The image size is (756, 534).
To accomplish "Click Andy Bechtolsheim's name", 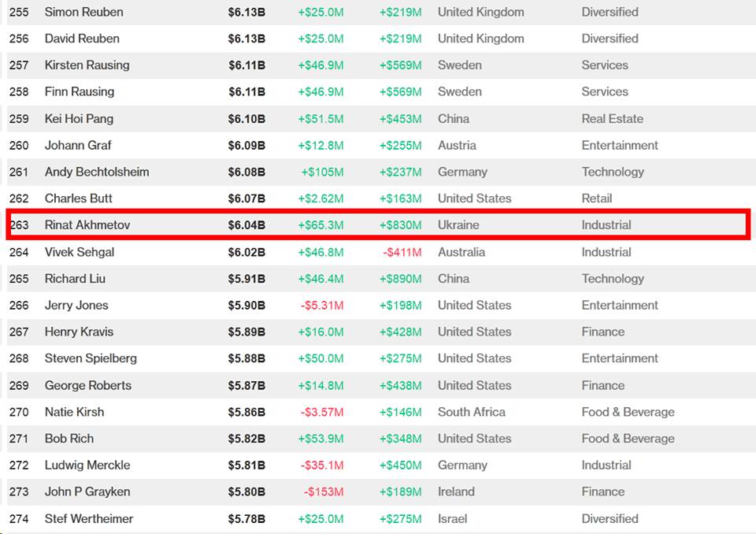I will coord(96,172).
